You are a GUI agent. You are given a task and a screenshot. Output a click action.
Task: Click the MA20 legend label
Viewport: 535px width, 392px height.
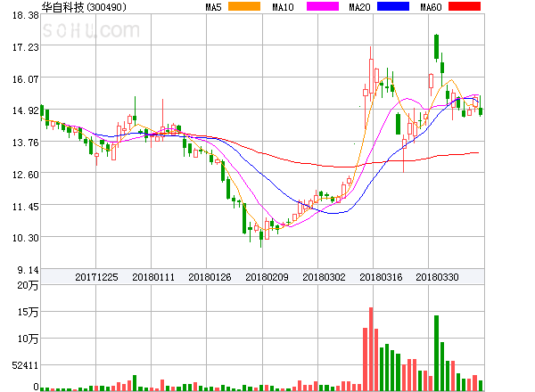pos(359,7)
